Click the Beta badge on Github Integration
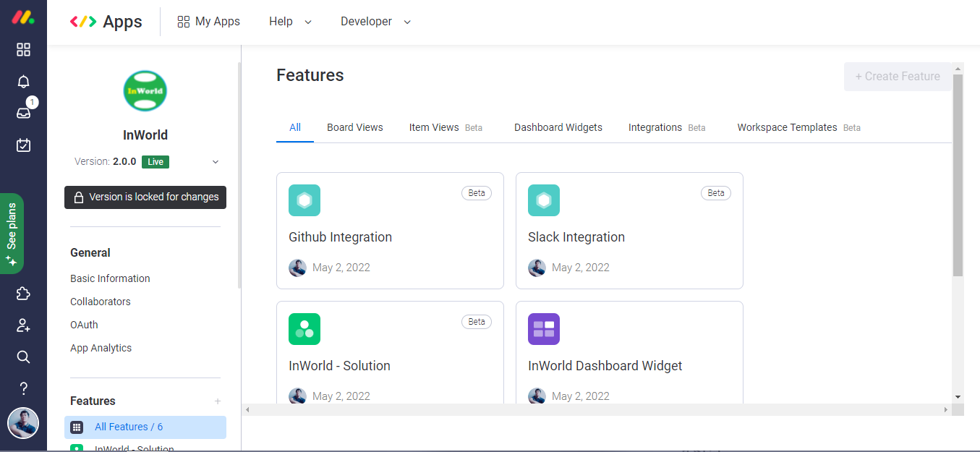The image size is (980, 452). [x=477, y=193]
